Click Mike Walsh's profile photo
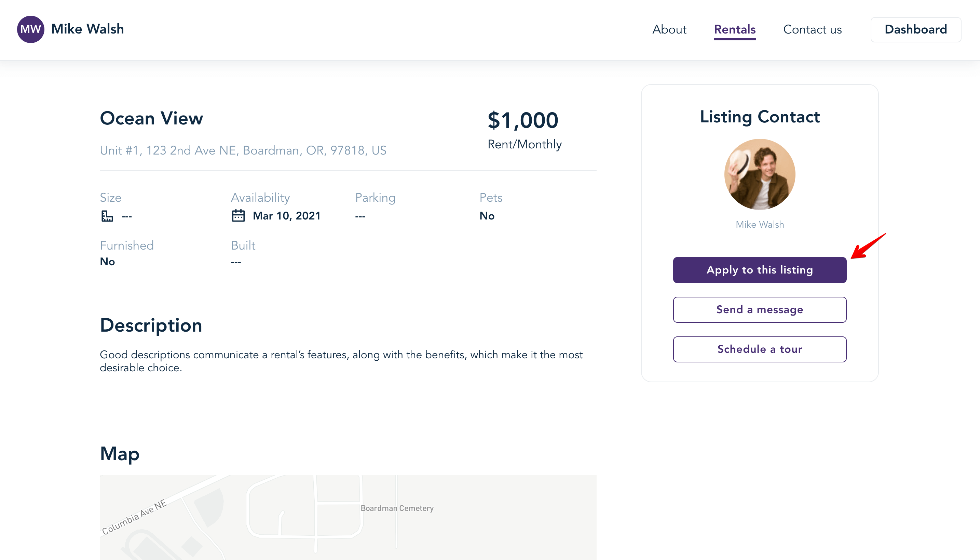 [x=759, y=174]
